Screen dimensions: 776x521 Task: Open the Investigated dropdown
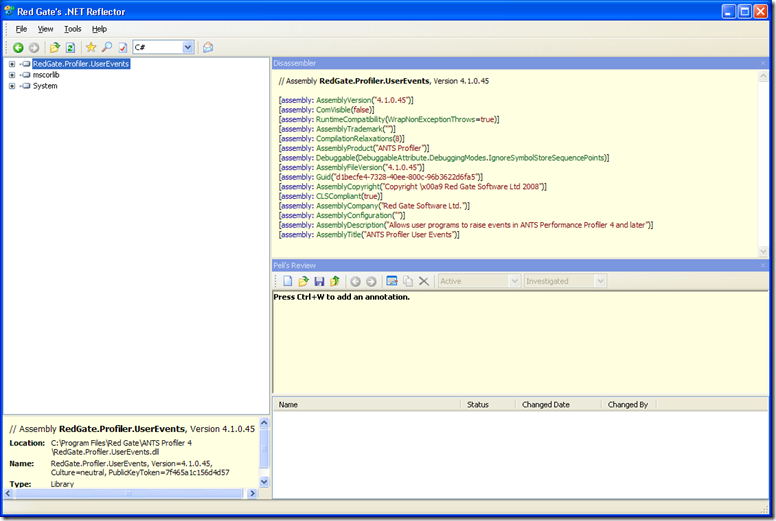600,282
